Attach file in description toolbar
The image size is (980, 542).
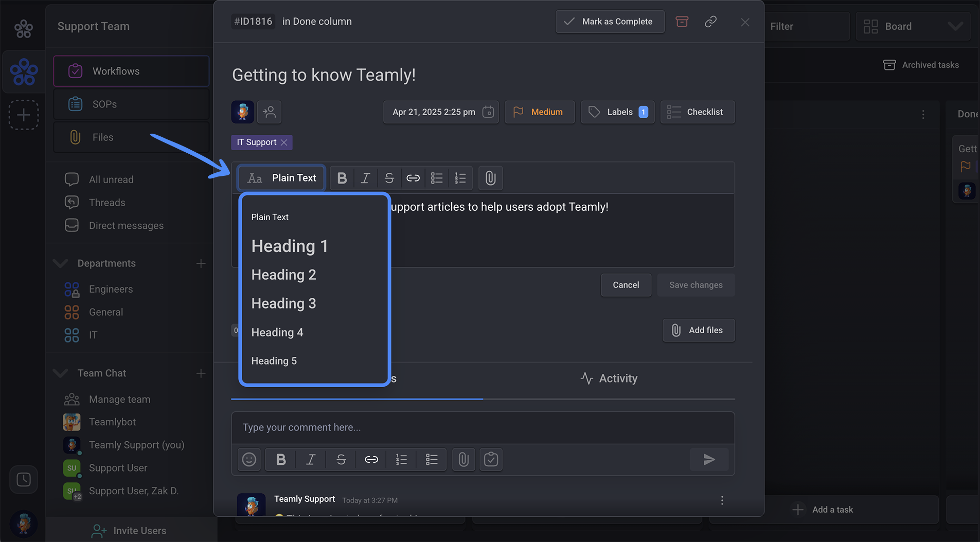(x=491, y=178)
